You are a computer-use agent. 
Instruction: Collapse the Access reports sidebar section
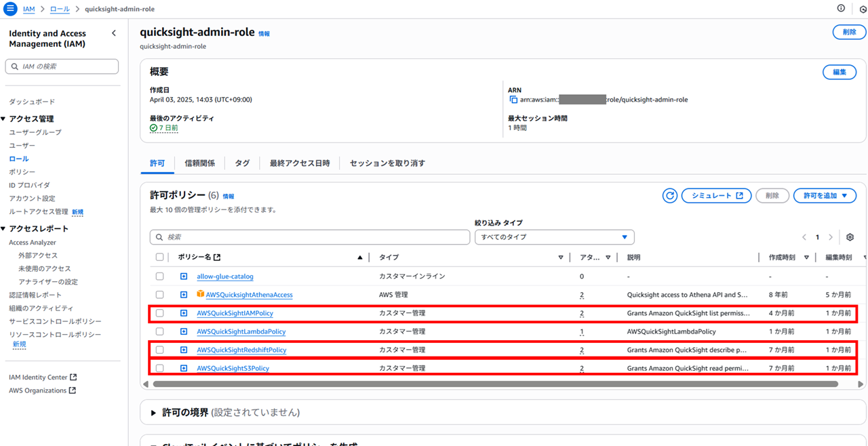pos(3,228)
